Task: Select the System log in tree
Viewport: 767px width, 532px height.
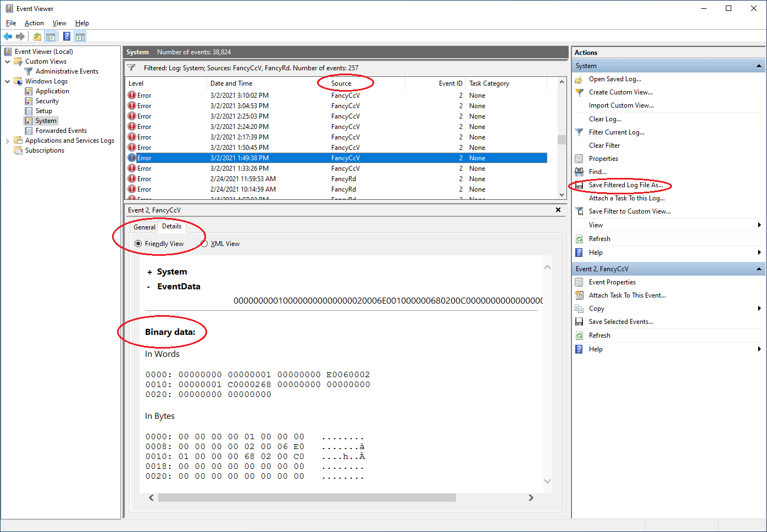Action: (x=46, y=121)
